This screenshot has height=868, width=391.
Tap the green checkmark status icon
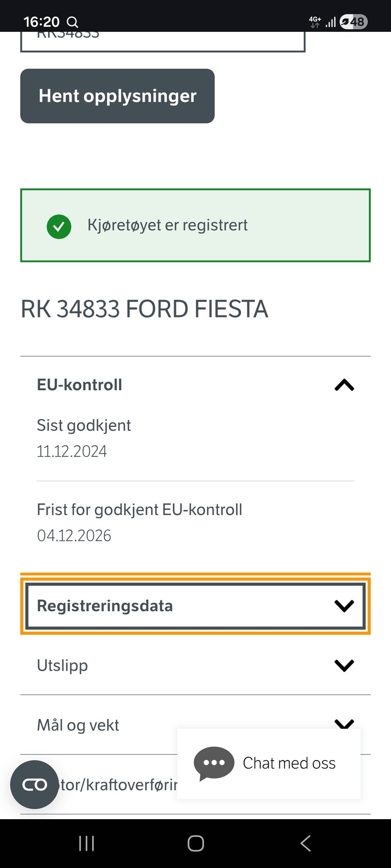click(x=59, y=226)
